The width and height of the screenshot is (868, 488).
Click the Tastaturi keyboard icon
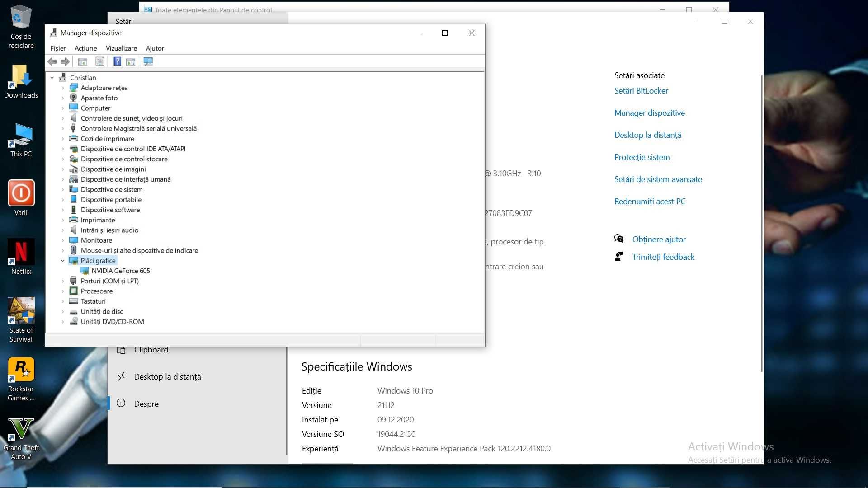click(73, 301)
